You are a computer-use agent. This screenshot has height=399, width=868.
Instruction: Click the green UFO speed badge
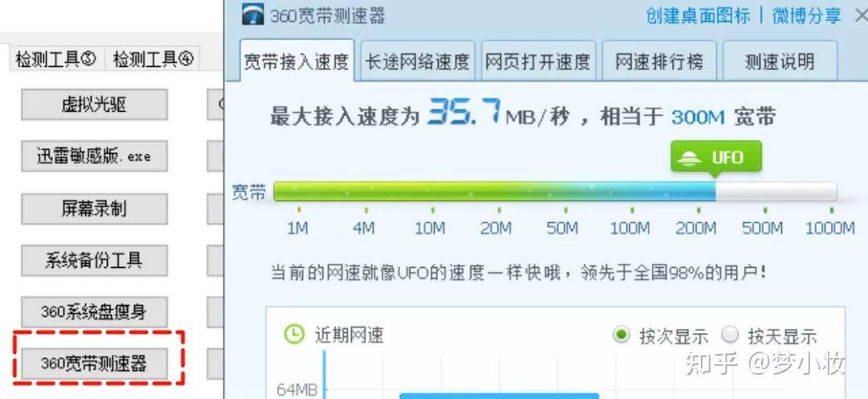(716, 157)
